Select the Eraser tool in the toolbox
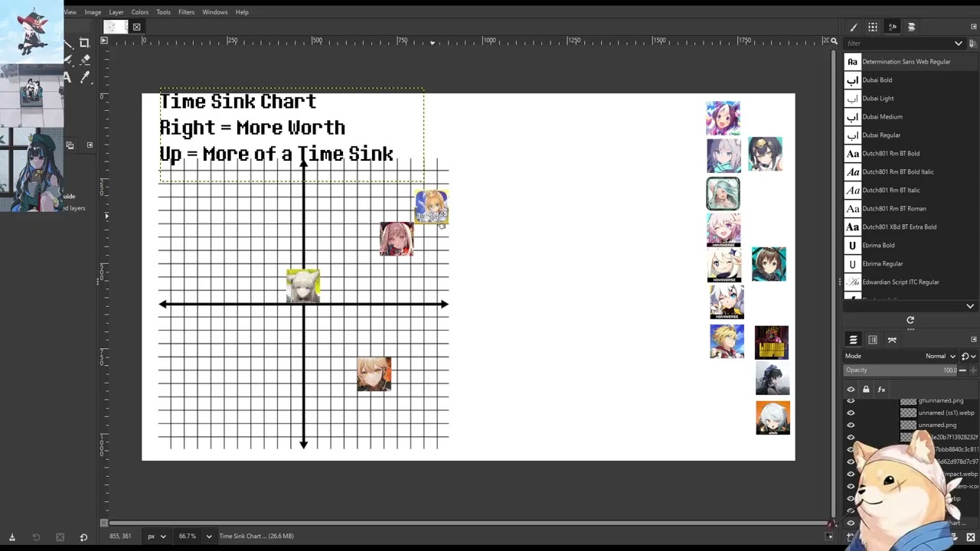Viewport: 980px width, 551px height. pos(85,60)
